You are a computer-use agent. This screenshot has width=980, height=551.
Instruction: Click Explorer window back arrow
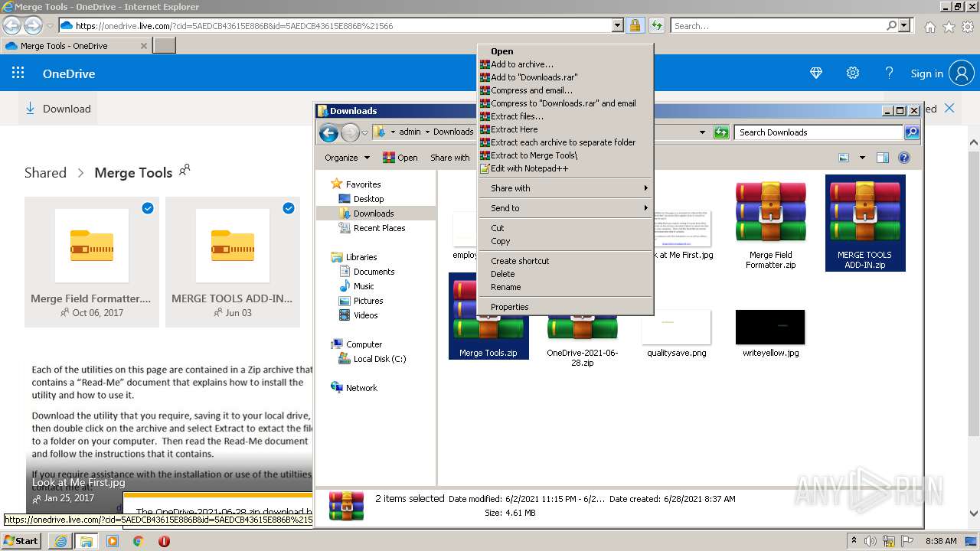328,132
